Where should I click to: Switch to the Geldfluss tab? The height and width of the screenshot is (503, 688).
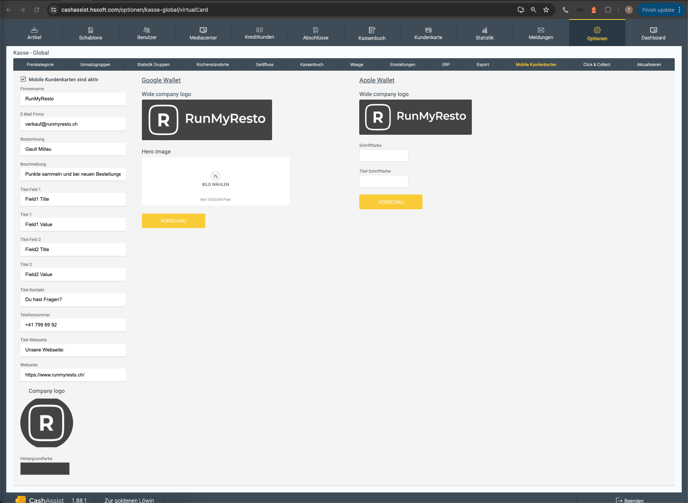click(265, 65)
